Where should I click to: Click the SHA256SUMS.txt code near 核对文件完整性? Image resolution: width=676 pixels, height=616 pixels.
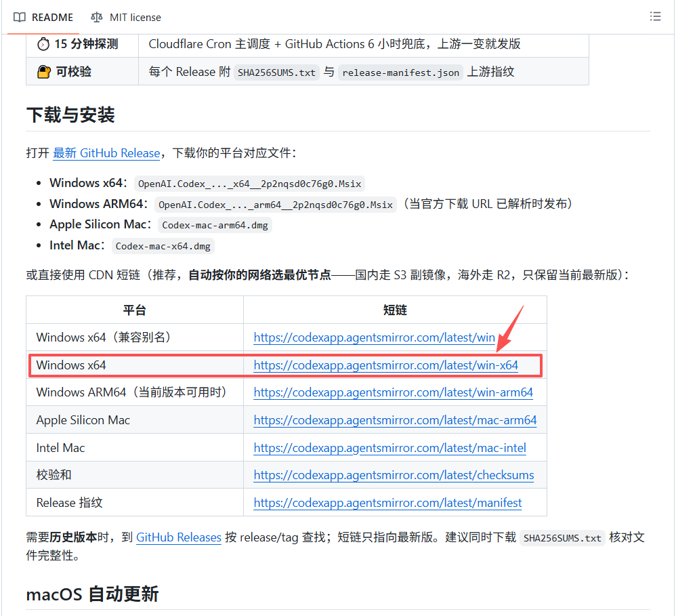(562, 538)
